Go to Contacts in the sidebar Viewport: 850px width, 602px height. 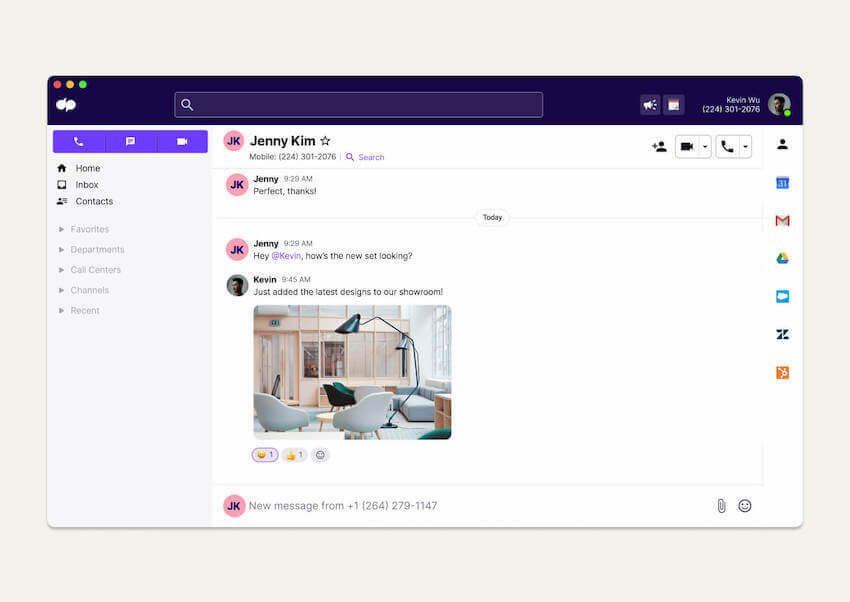(93, 201)
